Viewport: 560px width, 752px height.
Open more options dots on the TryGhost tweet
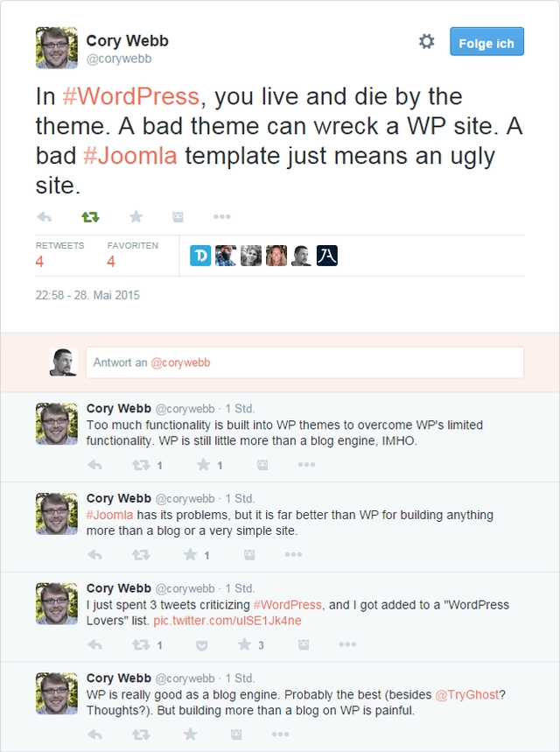pyautogui.click(x=281, y=734)
